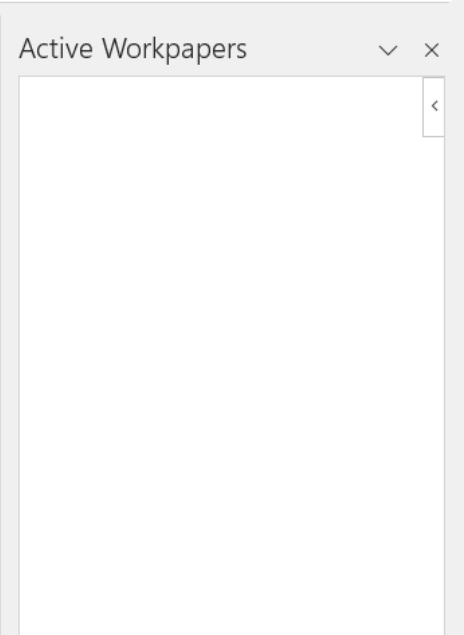
Task: Select the small left-pointing chevron tab
Action: [x=434, y=107]
